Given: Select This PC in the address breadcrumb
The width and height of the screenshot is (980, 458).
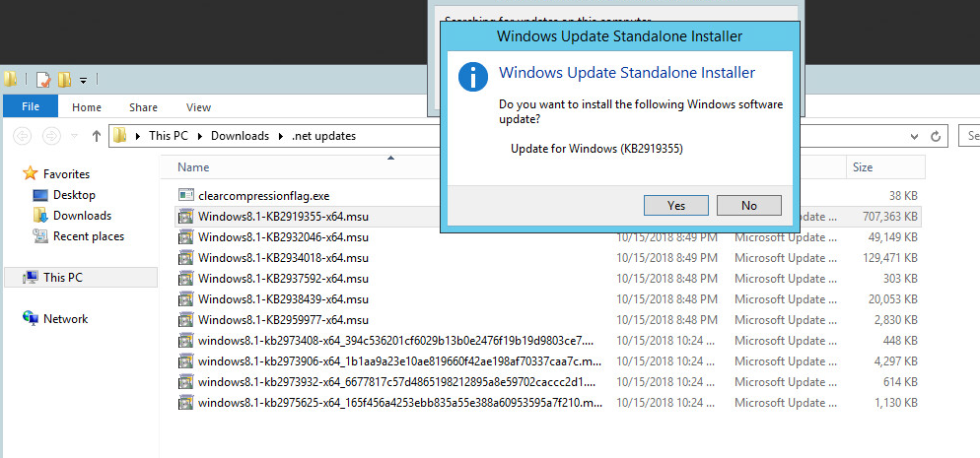Looking at the screenshot, I should tap(169, 135).
